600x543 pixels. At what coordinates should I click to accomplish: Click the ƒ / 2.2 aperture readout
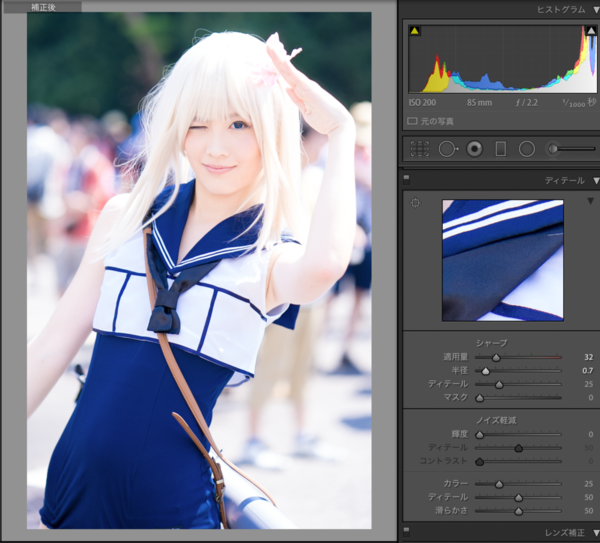point(527,103)
